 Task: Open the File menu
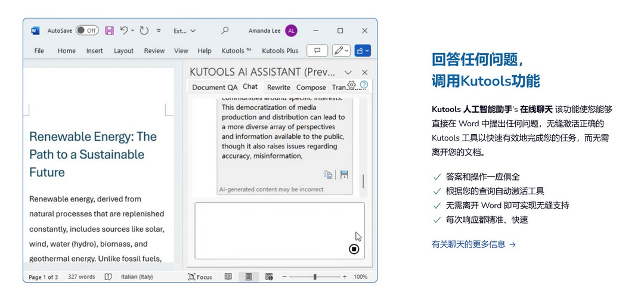[39, 51]
